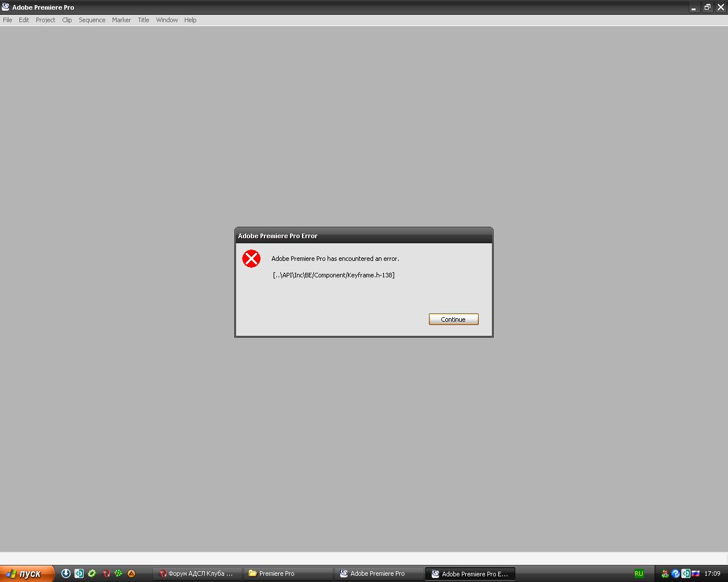Click the red error X icon

[251, 259]
